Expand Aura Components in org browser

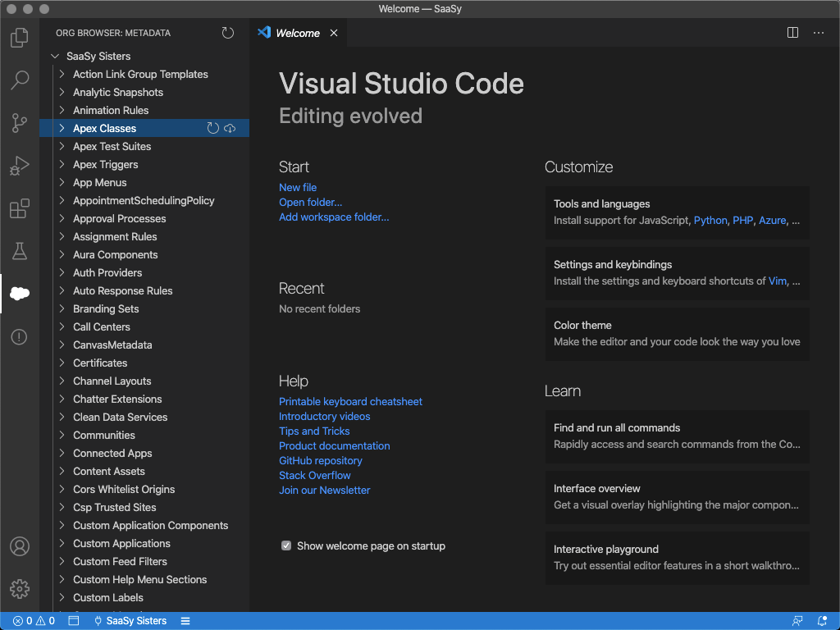(x=62, y=255)
